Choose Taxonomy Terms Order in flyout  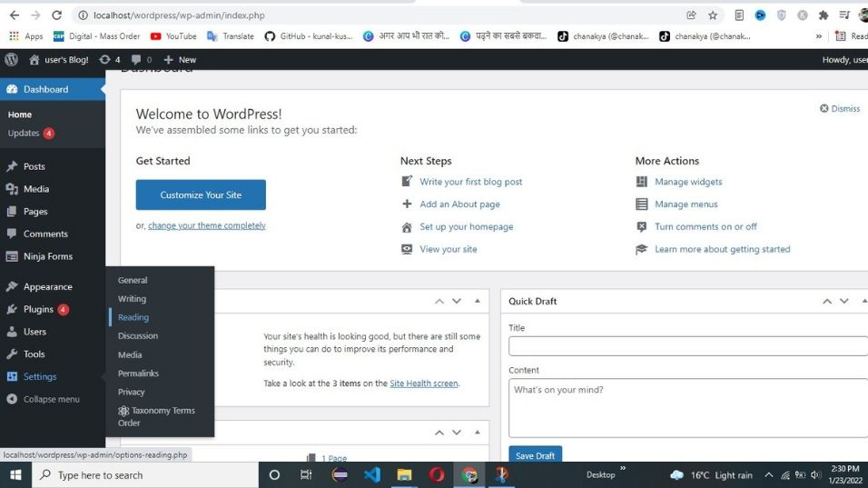coord(156,416)
